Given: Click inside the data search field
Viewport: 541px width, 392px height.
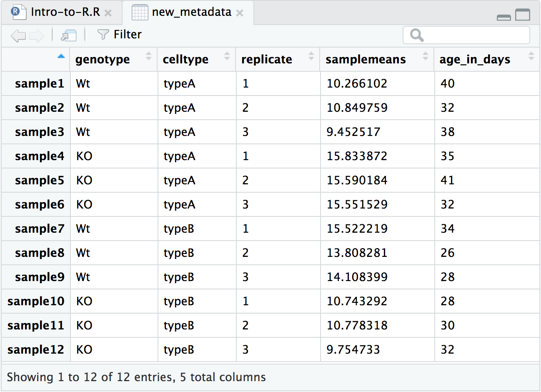Looking at the screenshot, I should click(x=475, y=35).
